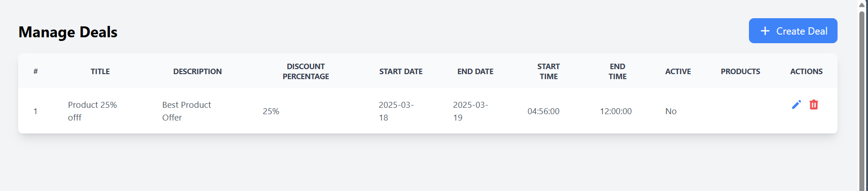Click the Actions column header
This screenshot has height=191, width=868.
pos(806,71)
